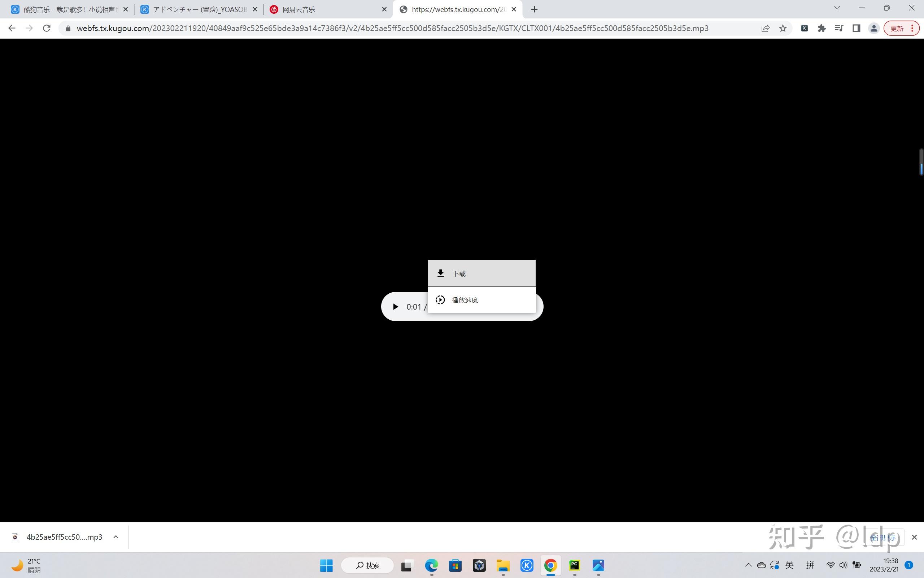Open the X extension icon in toolbar
Viewport: 924px width, 578px height.
click(x=804, y=28)
